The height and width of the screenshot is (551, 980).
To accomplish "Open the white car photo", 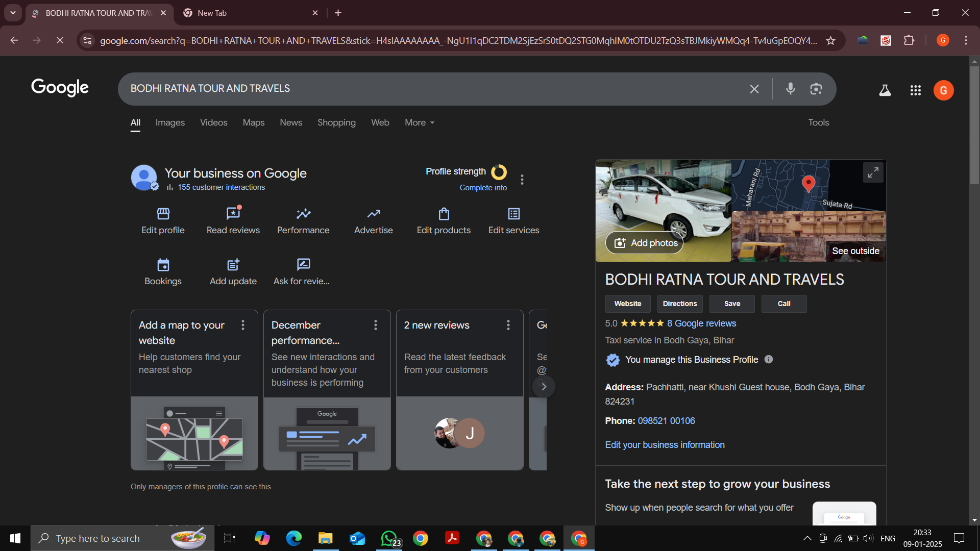I will (x=663, y=211).
